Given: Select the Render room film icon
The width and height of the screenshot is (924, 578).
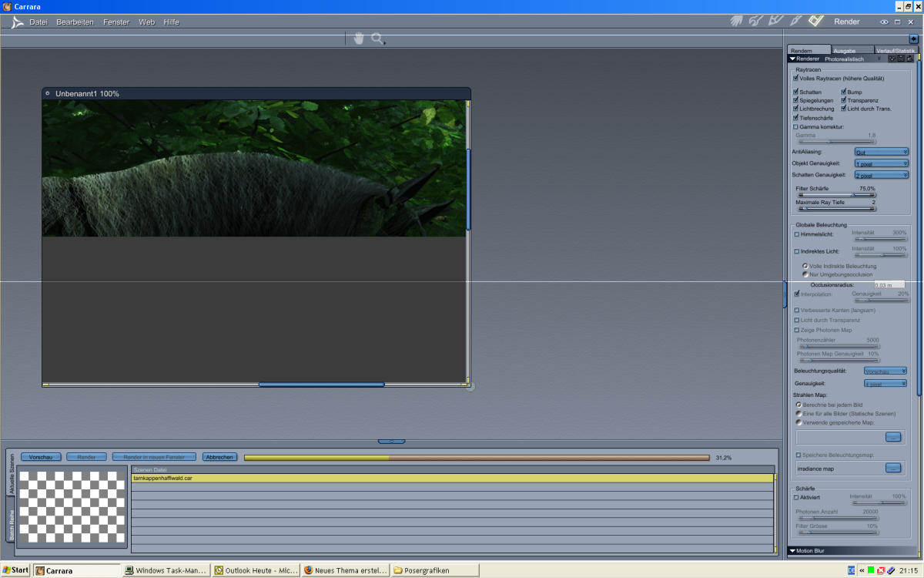Looking at the screenshot, I should click(815, 21).
